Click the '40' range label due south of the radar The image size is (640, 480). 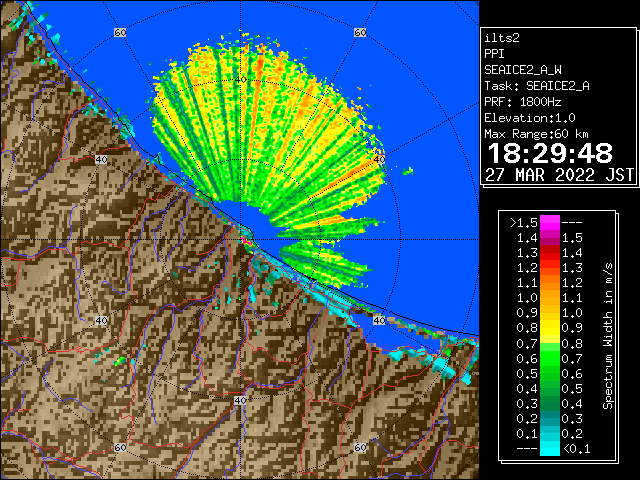coord(240,400)
